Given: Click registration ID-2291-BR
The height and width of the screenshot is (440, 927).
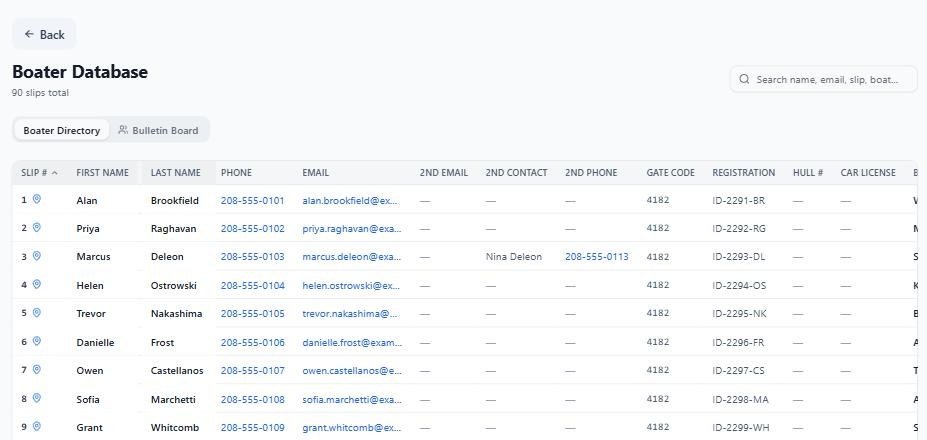Looking at the screenshot, I should click(738, 200).
